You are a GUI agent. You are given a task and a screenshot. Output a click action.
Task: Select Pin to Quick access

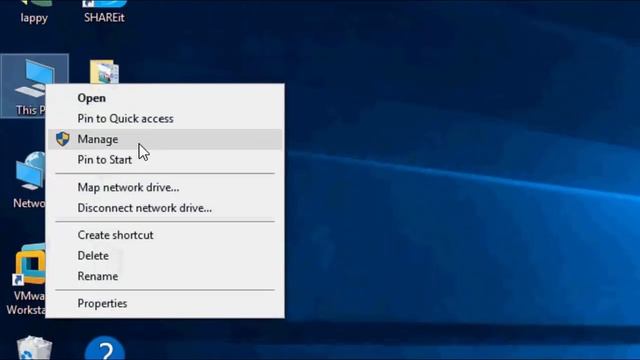pyautogui.click(x=165, y=118)
